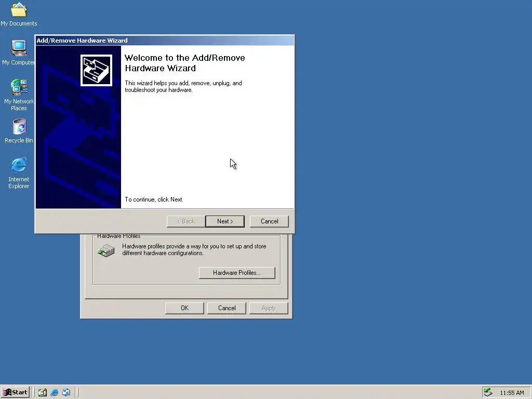This screenshot has height=399, width=532.
Task: Launch Internet Explorer from quick launch
Action: point(54,392)
